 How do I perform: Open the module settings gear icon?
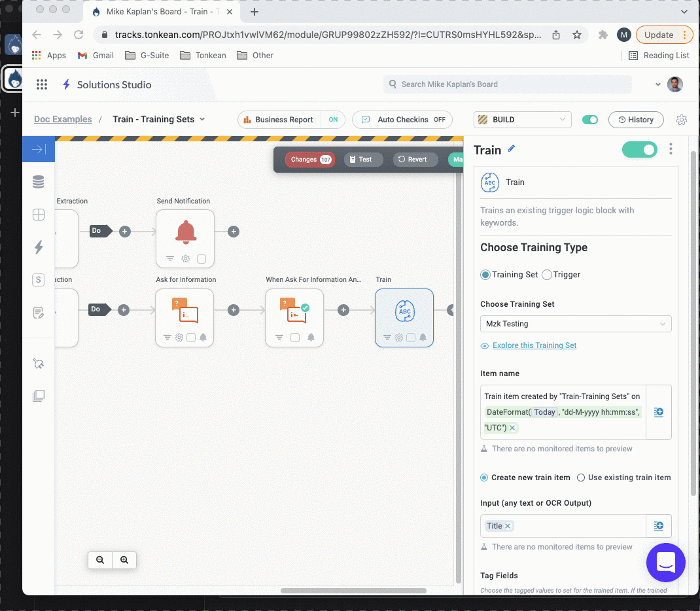(682, 120)
